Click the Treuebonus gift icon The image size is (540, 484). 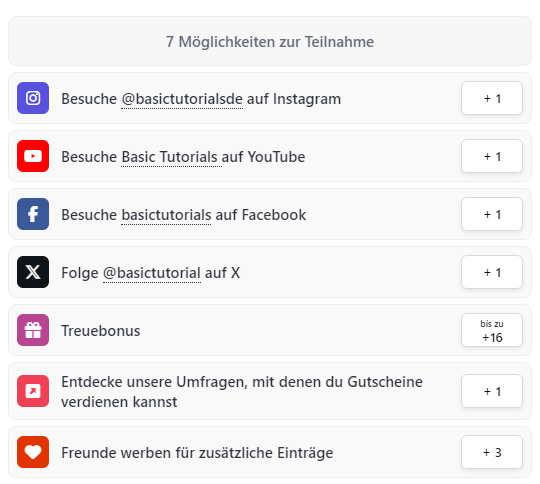point(33,330)
